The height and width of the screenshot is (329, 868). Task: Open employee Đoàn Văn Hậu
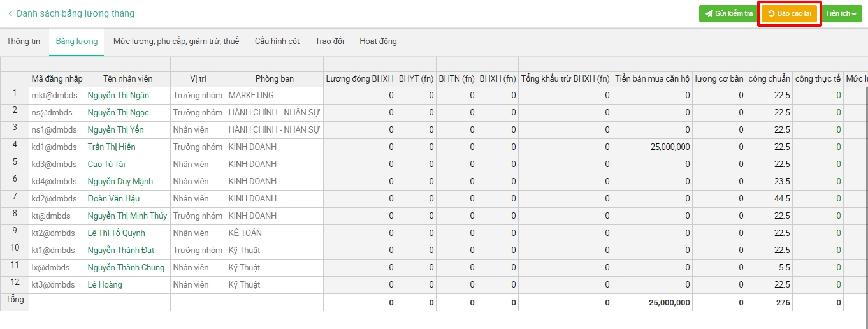tap(113, 199)
